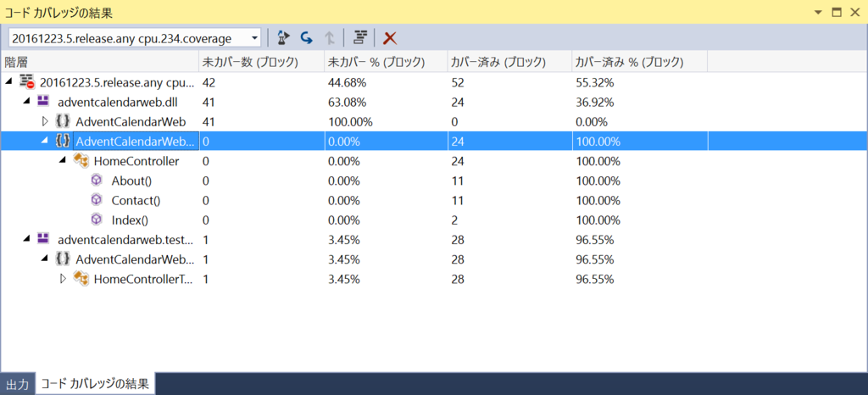Click the uncovered count 42 on the root row
This screenshot has height=395, width=868.
pos(209,82)
